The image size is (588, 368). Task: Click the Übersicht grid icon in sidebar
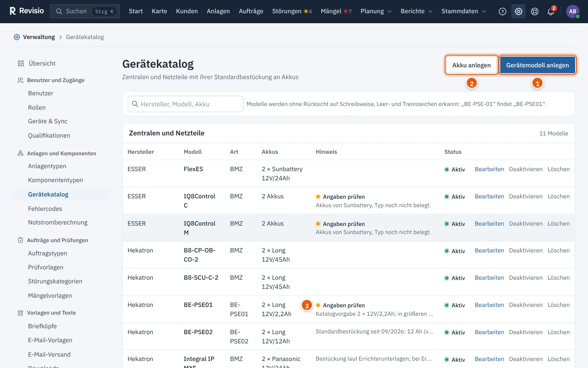pyautogui.click(x=21, y=63)
